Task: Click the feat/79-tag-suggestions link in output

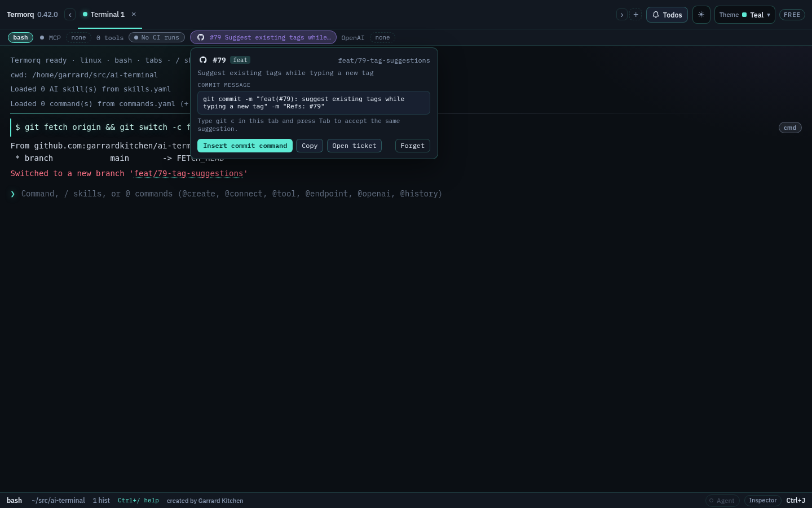Action: (x=189, y=173)
